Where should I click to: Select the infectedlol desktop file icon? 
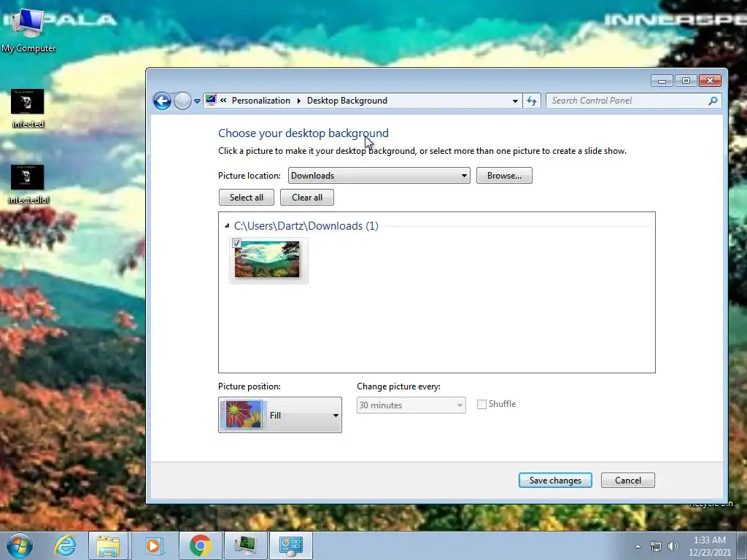click(28, 184)
